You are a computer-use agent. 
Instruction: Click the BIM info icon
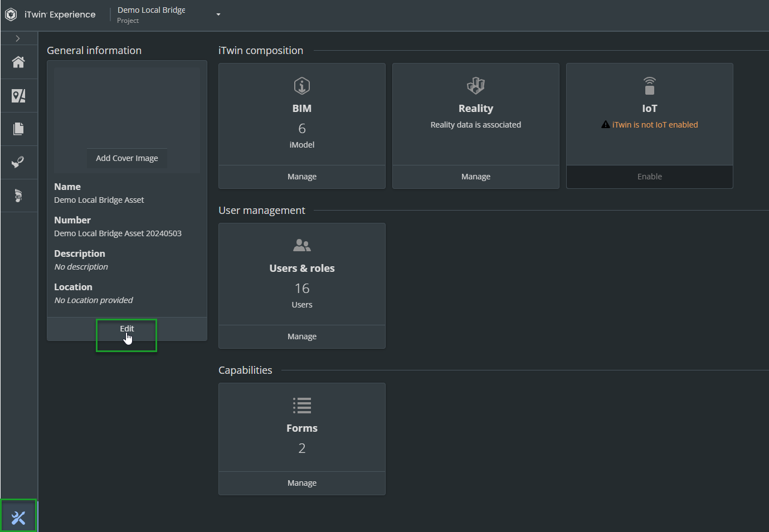302,86
